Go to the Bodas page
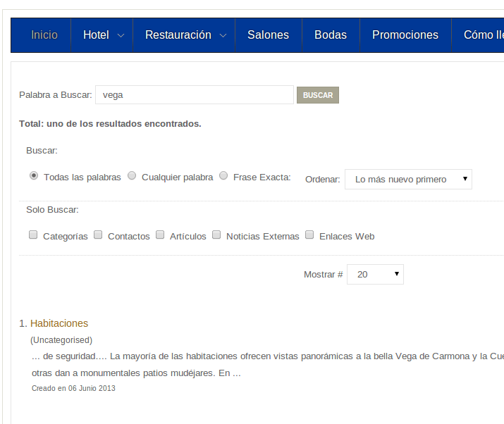Screen dimensions: 504x424 click(331, 35)
